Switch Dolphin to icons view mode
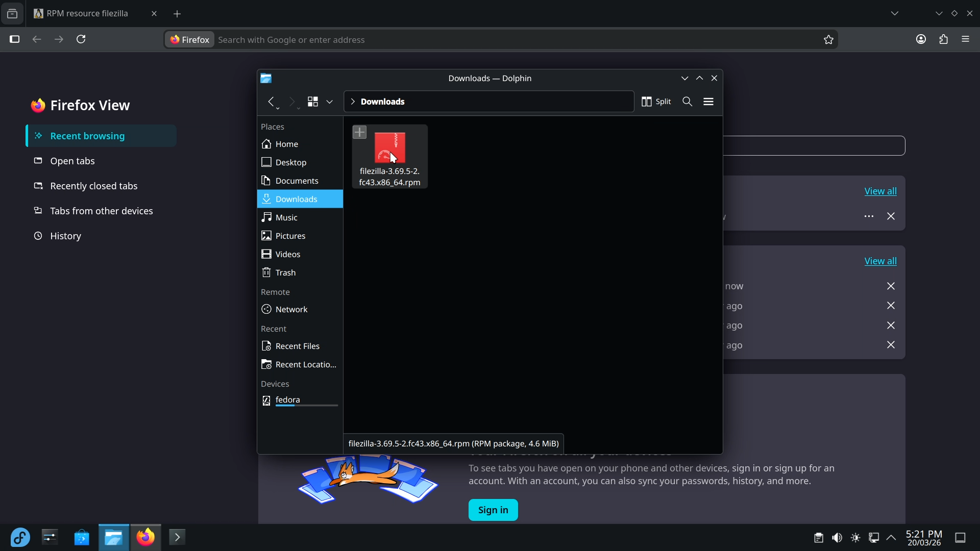 313,102
